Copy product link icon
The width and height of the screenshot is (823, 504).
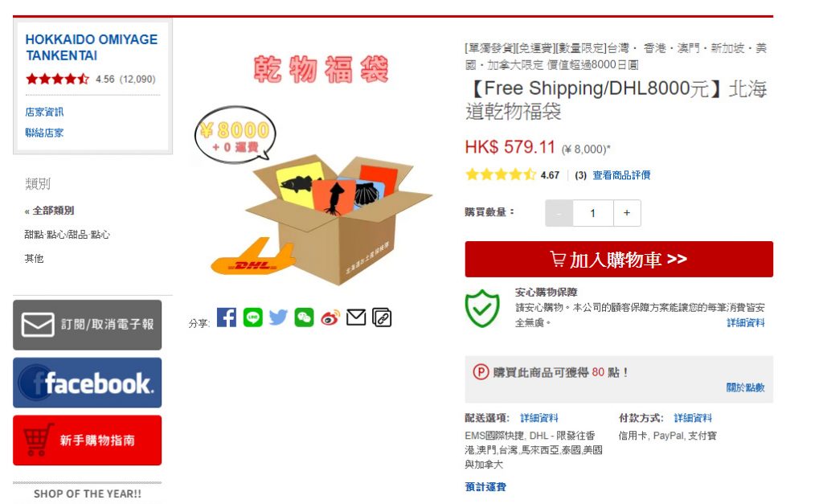coord(382,318)
